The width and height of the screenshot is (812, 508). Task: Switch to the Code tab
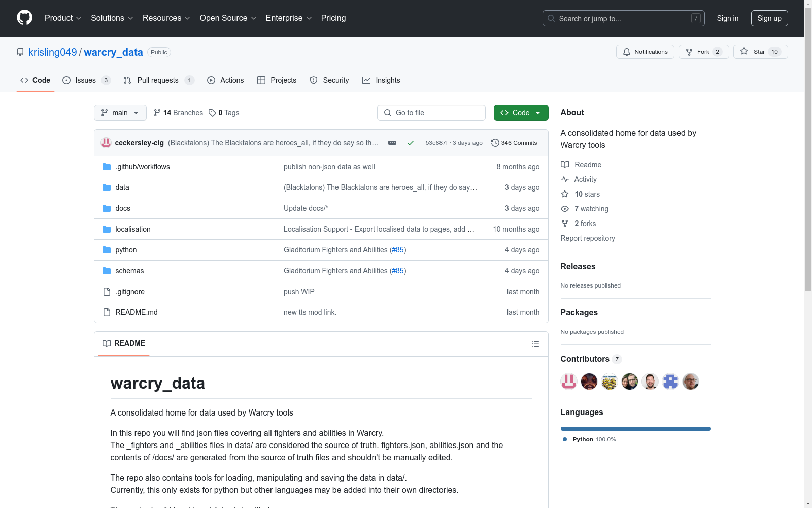pyautogui.click(x=36, y=80)
